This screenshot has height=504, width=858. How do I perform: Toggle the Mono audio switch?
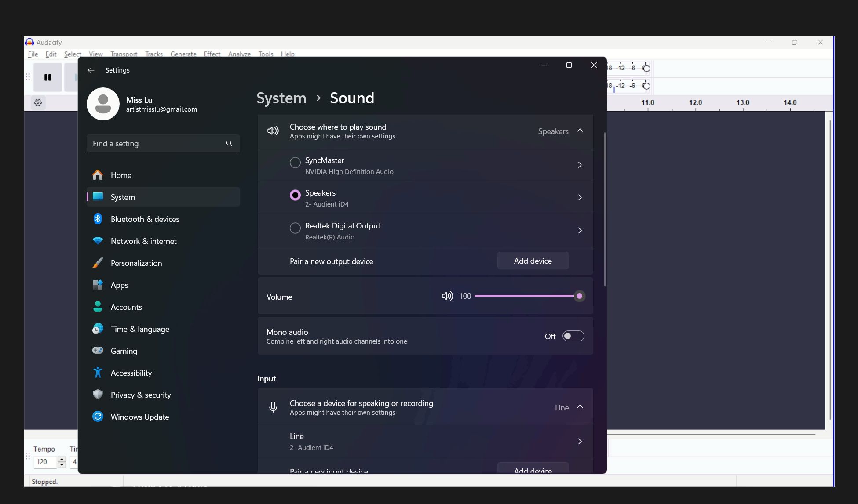click(573, 336)
